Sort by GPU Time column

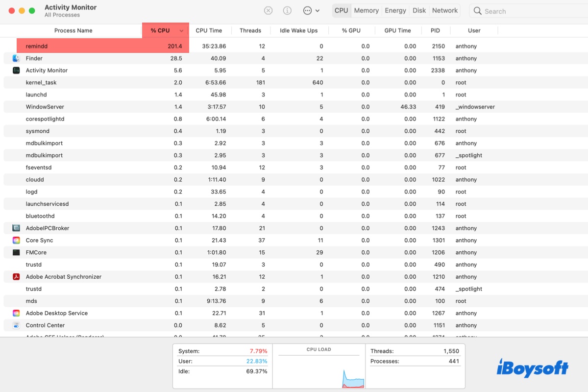click(398, 30)
